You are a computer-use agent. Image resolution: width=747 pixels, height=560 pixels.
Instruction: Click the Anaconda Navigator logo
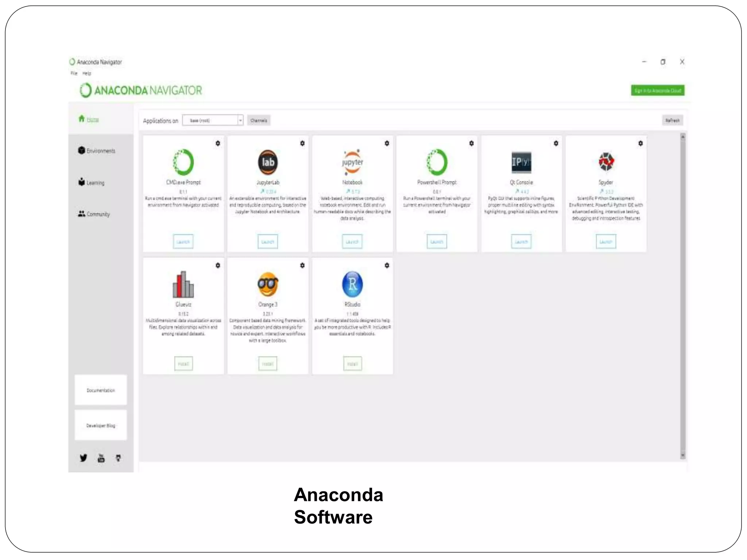pos(140,90)
